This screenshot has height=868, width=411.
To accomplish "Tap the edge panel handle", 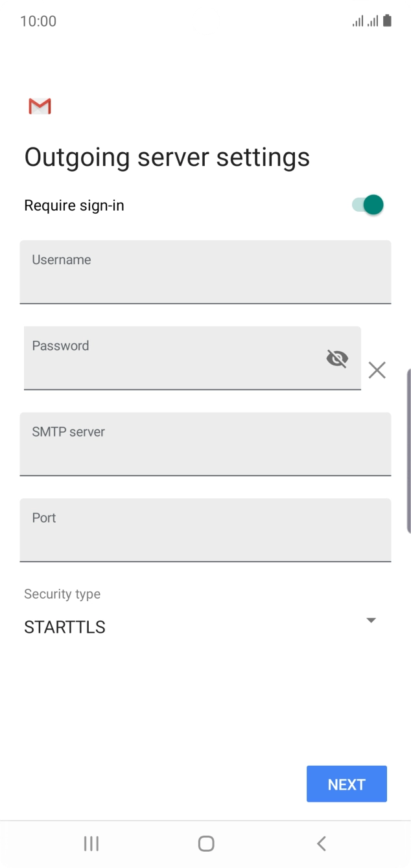I will pos(408,451).
